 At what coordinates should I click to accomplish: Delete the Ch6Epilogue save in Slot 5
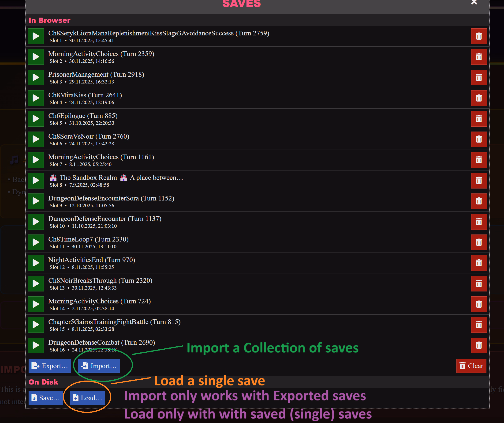pyautogui.click(x=478, y=119)
